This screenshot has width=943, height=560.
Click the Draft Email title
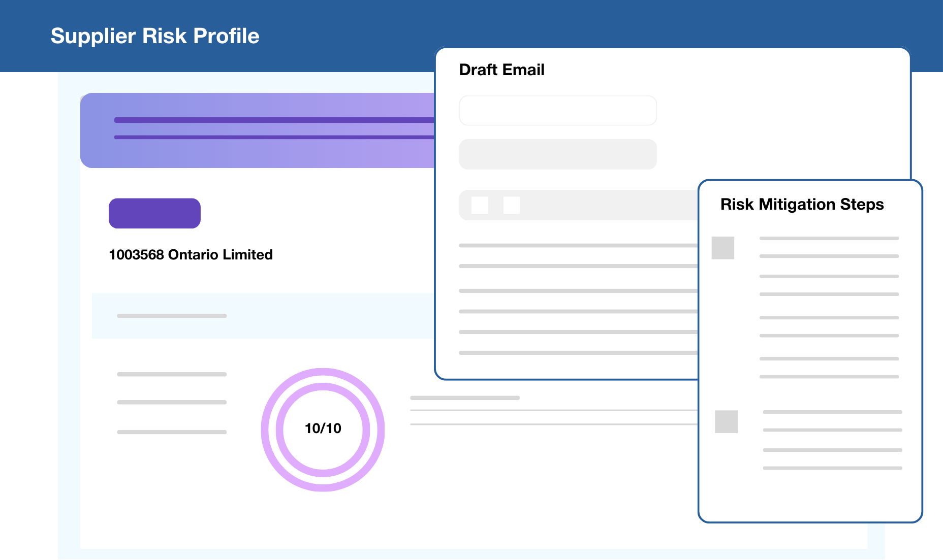pyautogui.click(x=501, y=69)
